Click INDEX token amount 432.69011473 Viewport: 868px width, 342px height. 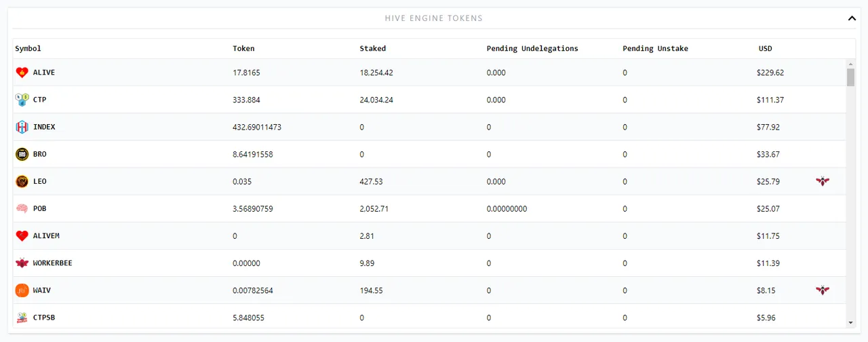point(257,127)
